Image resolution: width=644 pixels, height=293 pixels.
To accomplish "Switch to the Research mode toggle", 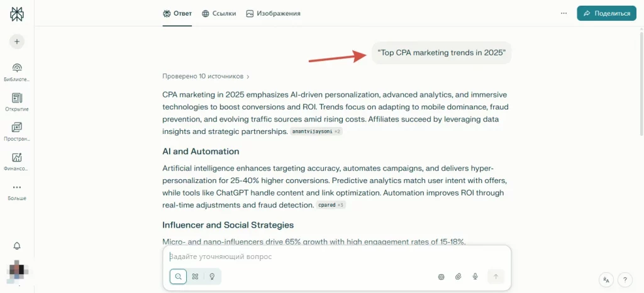I will click(195, 276).
